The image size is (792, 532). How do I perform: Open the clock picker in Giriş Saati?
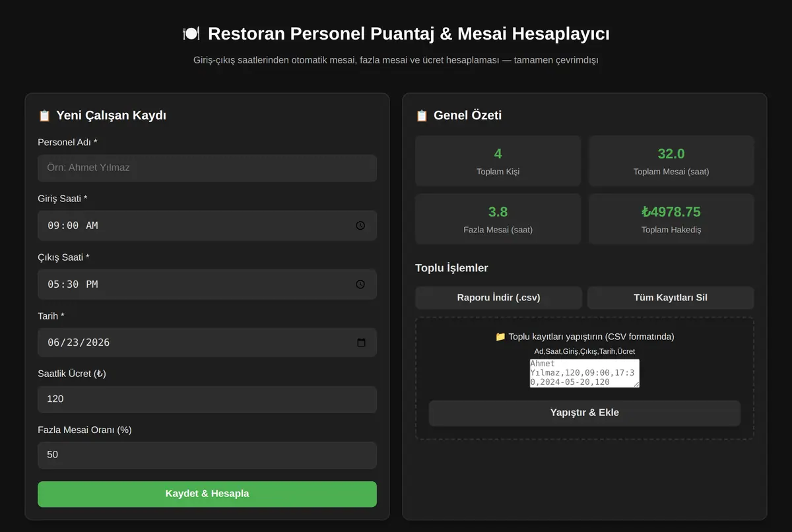(x=360, y=226)
